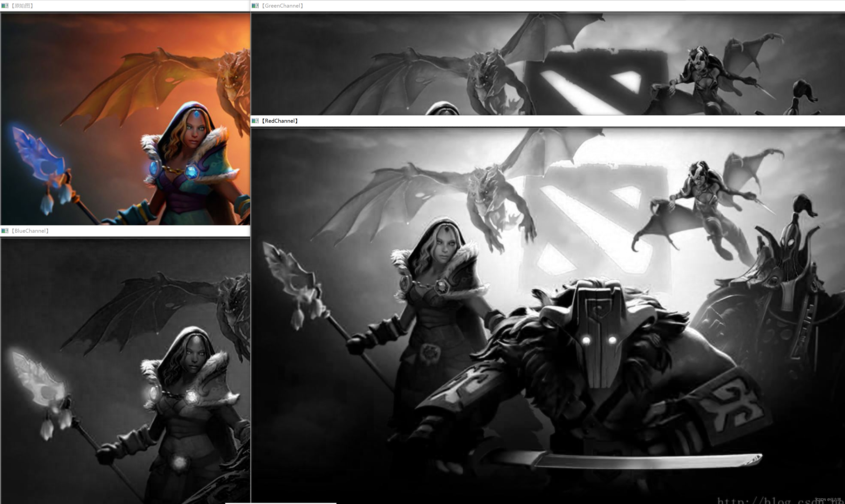Click the GreenChannel window icon

click(x=255, y=6)
